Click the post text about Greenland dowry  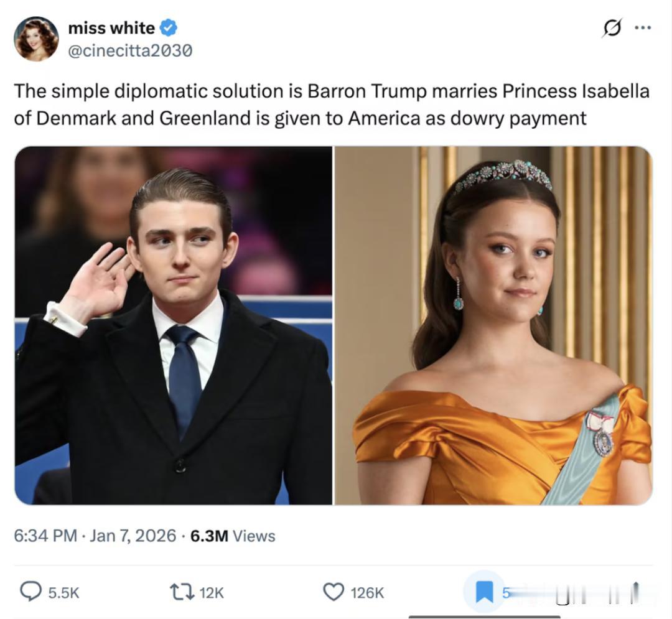332,105
